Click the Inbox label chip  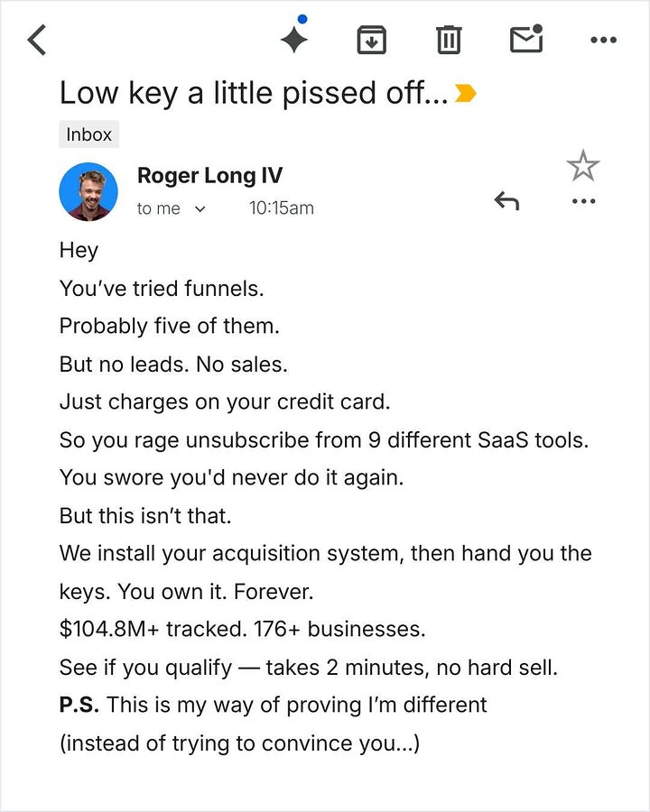pyautogui.click(x=88, y=134)
